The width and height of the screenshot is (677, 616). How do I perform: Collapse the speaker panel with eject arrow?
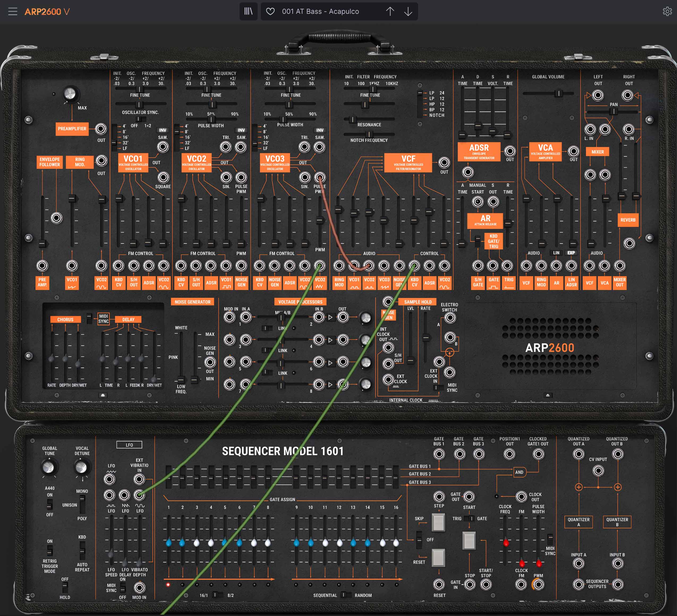pos(547,395)
